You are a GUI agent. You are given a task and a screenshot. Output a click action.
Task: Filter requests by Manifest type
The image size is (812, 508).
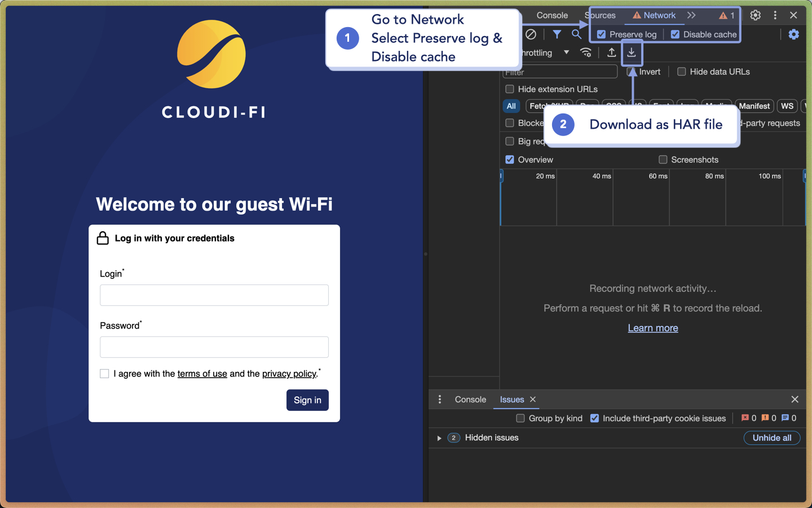click(x=754, y=106)
